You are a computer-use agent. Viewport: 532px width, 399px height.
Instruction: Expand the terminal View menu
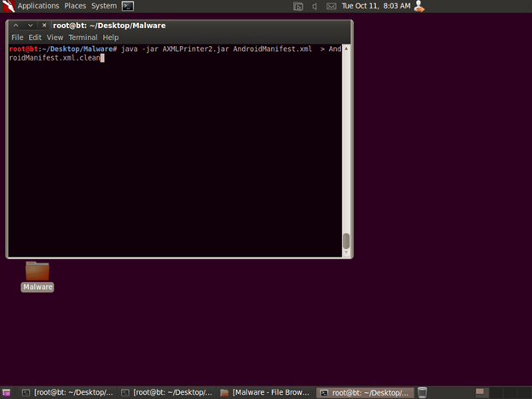point(55,38)
